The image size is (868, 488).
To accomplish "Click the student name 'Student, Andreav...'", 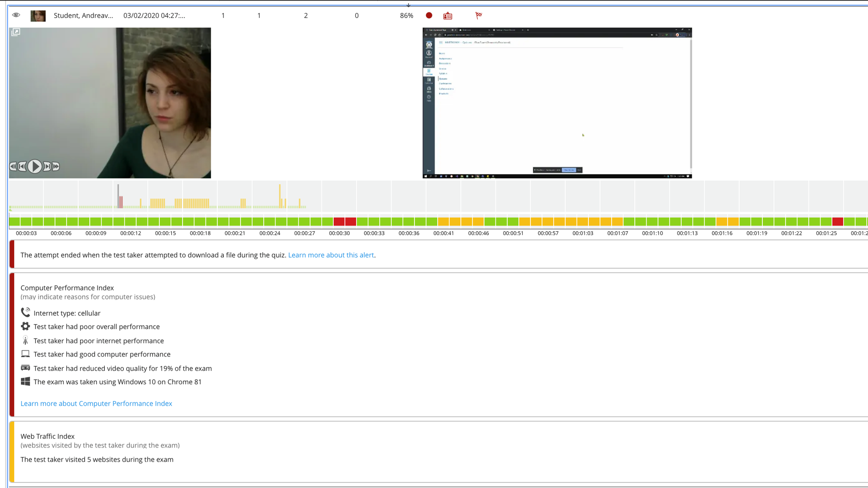I will [x=83, y=15].
